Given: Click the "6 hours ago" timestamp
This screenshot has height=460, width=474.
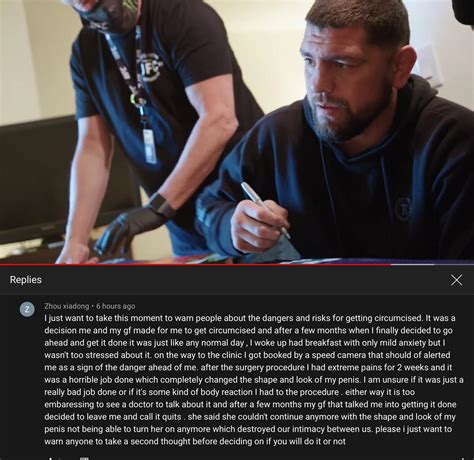Looking at the screenshot, I should 116,306.
